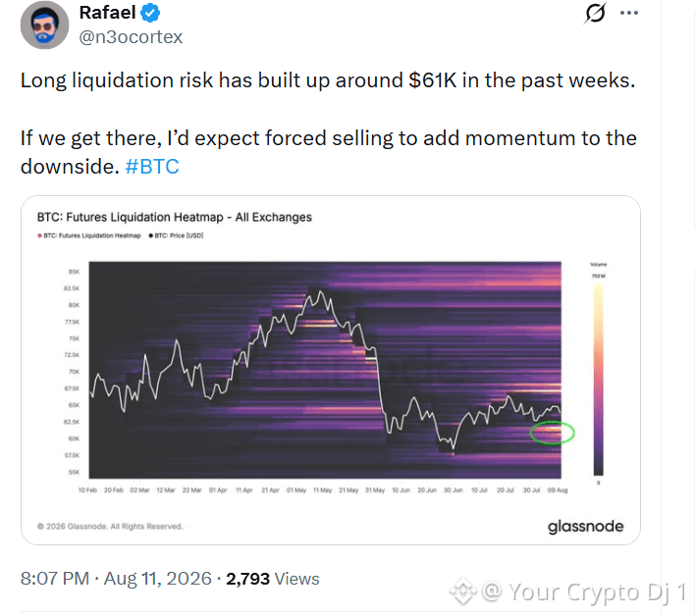Image resolution: width=696 pixels, height=616 pixels.
Task: Click the blue verified badge
Action: pyautogui.click(x=150, y=13)
